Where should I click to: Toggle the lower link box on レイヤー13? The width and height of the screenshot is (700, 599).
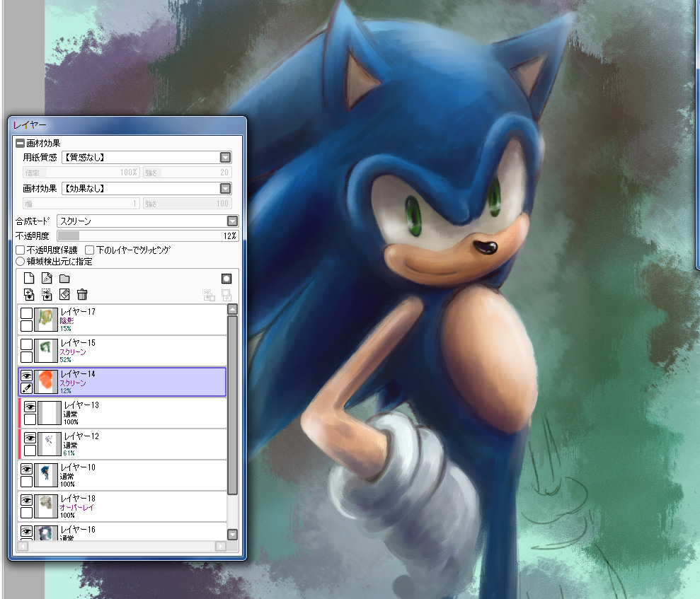pyautogui.click(x=30, y=419)
